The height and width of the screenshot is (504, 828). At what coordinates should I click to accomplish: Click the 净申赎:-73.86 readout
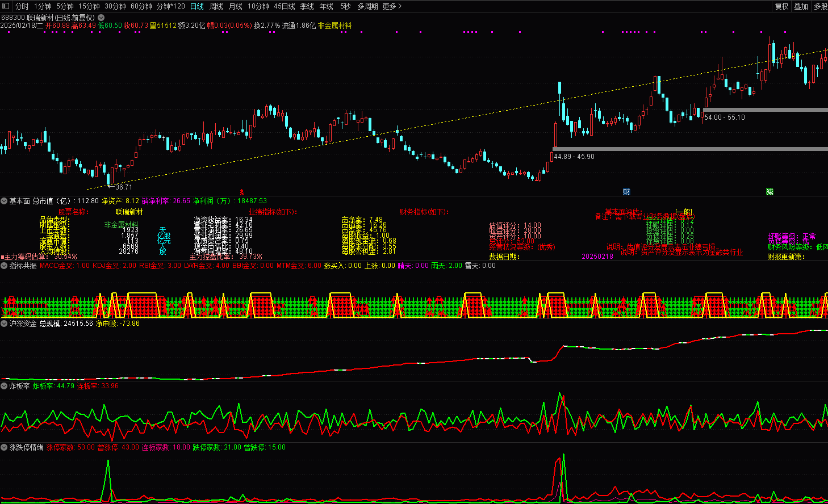coord(118,324)
